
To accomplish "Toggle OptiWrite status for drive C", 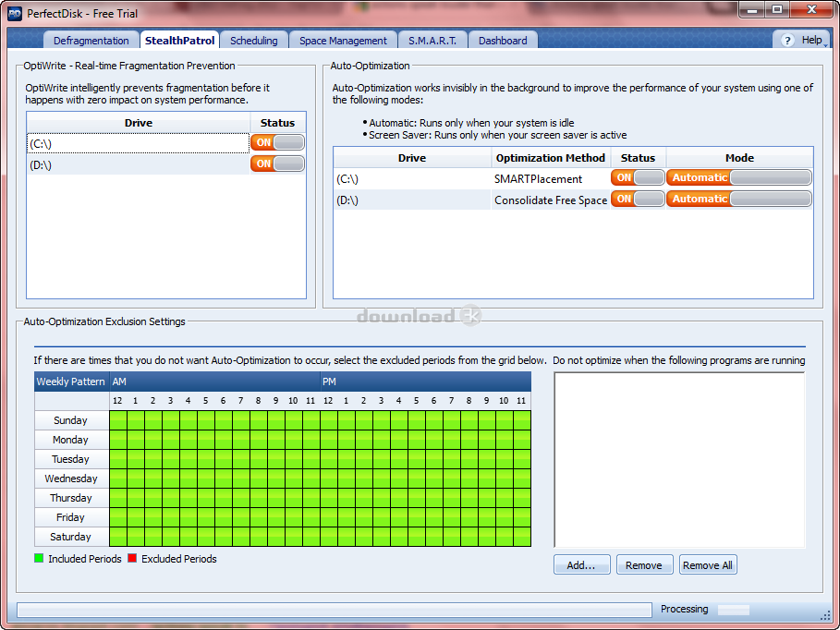I will [x=277, y=142].
